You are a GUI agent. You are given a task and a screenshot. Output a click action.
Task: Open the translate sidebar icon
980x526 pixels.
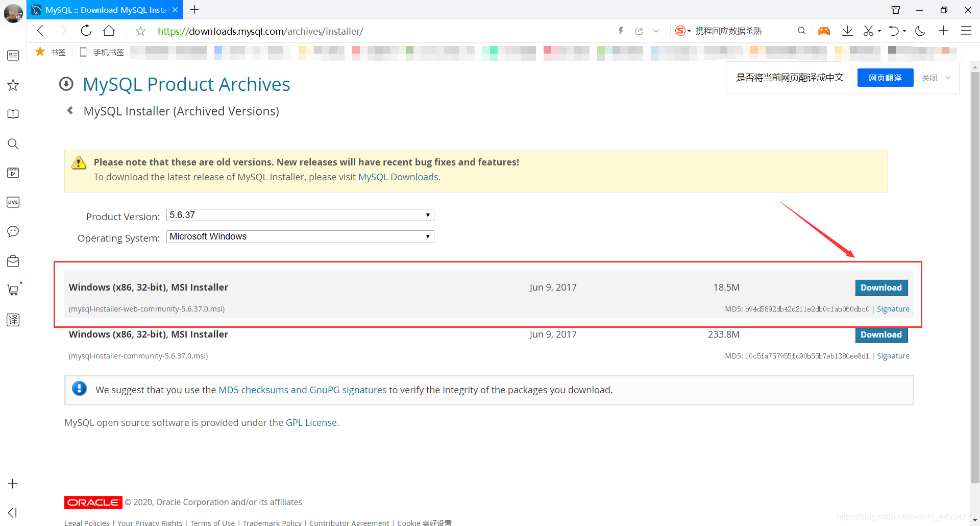pos(13,320)
